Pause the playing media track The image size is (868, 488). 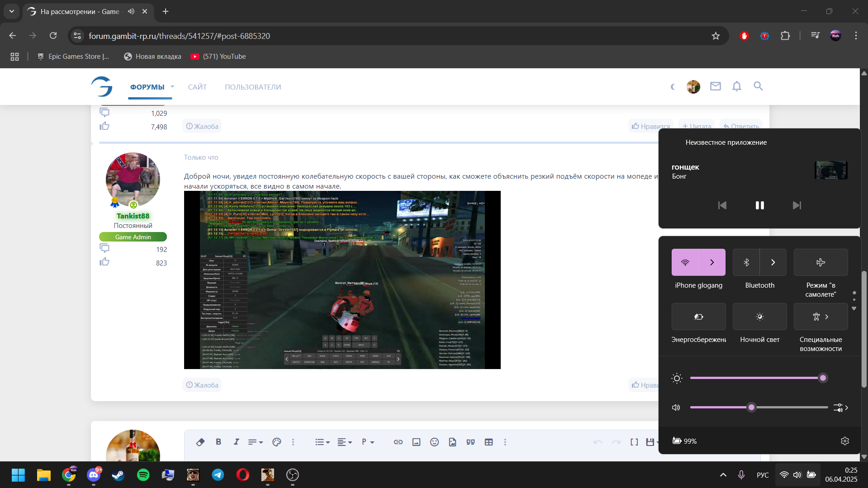759,205
